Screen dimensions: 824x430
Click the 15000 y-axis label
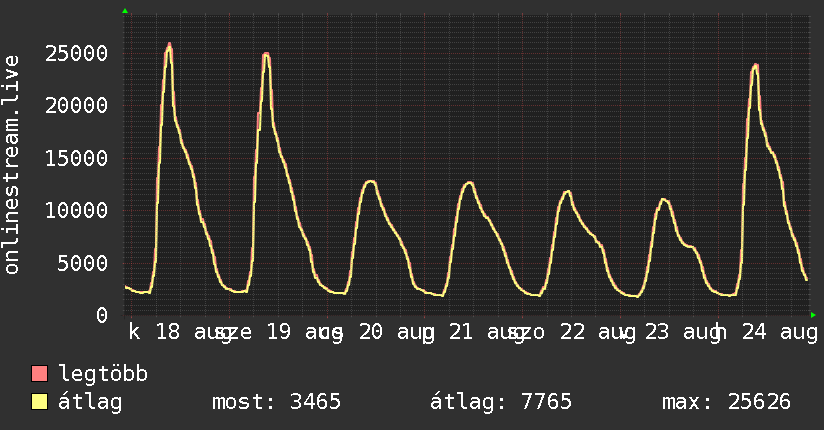(77, 158)
